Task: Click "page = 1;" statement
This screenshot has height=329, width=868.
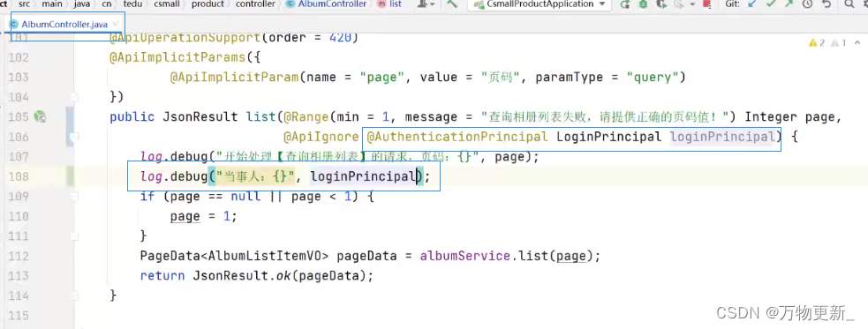Action: pyautogui.click(x=204, y=216)
